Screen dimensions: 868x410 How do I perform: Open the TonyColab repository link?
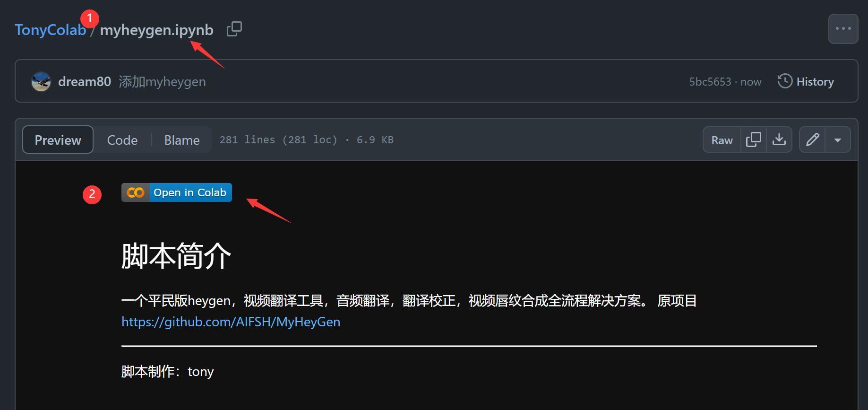coord(50,30)
